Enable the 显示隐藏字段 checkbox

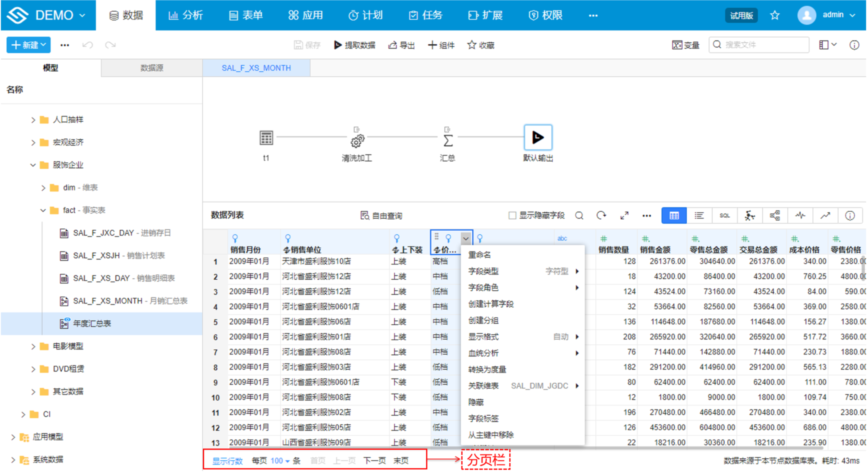tap(512, 215)
